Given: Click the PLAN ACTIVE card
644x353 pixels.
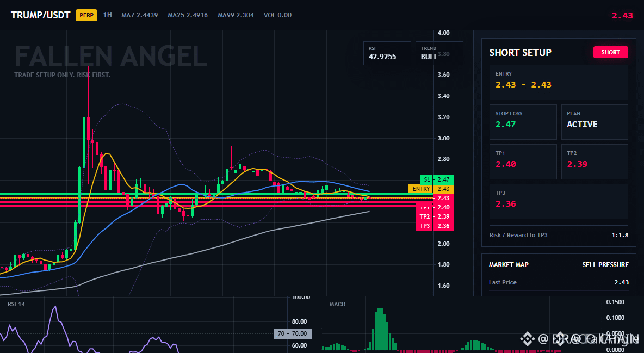Looking at the screenshot, I should [595, 122].
